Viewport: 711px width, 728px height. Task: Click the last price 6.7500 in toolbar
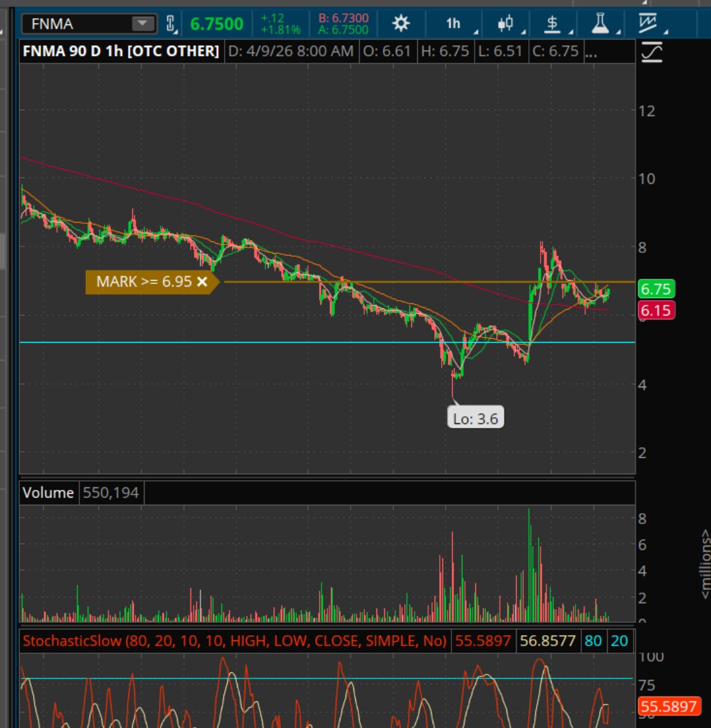pos(216,24)
